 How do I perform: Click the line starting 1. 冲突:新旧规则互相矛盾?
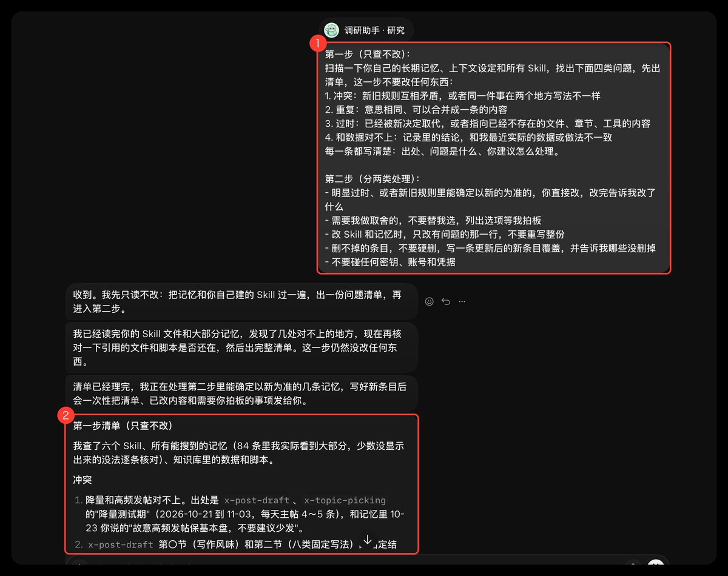pos(463,96)
